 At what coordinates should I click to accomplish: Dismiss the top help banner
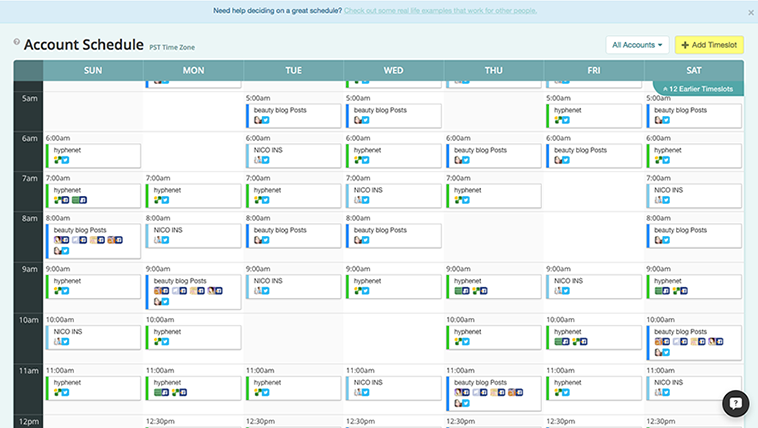coord(750,12)
